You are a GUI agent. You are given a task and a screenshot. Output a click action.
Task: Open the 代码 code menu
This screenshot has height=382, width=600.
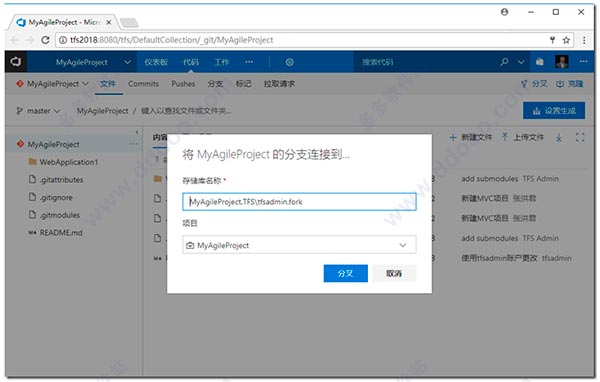[191, 62]
